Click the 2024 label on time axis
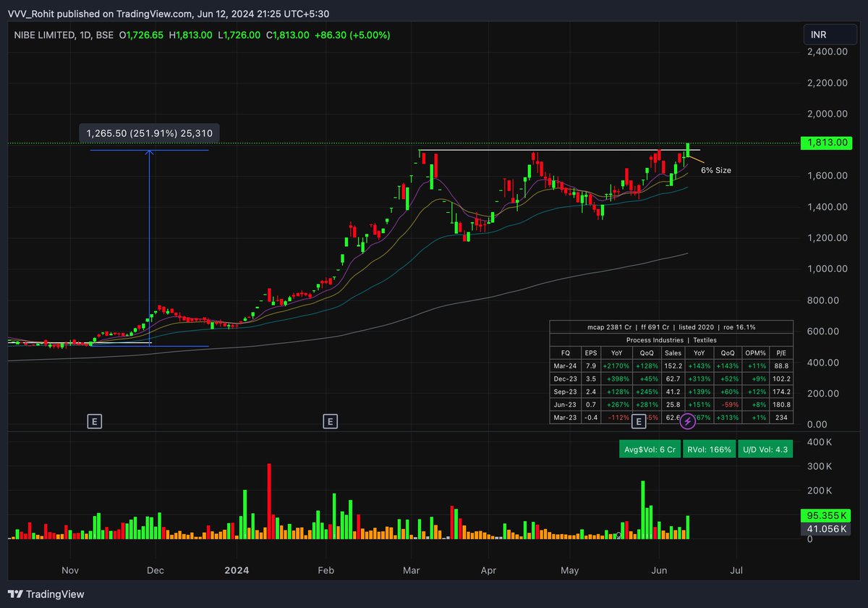 click(x=237, y=570)
